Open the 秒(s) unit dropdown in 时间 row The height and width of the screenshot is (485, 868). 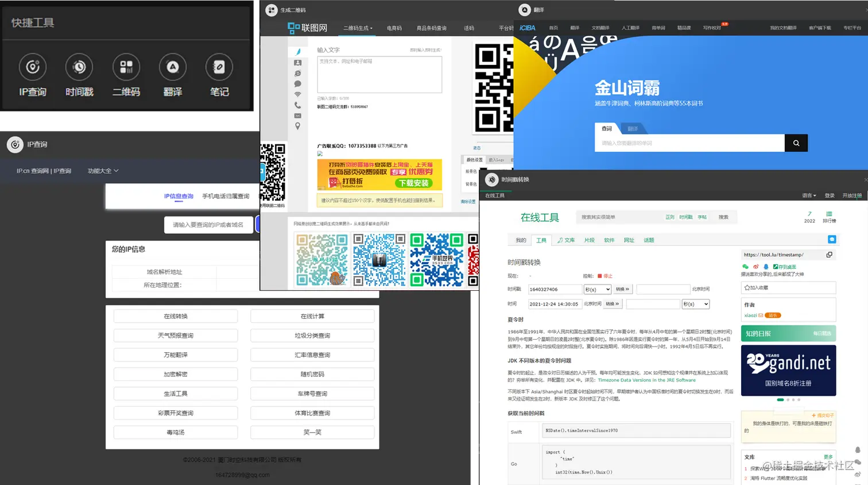(696, 304)
